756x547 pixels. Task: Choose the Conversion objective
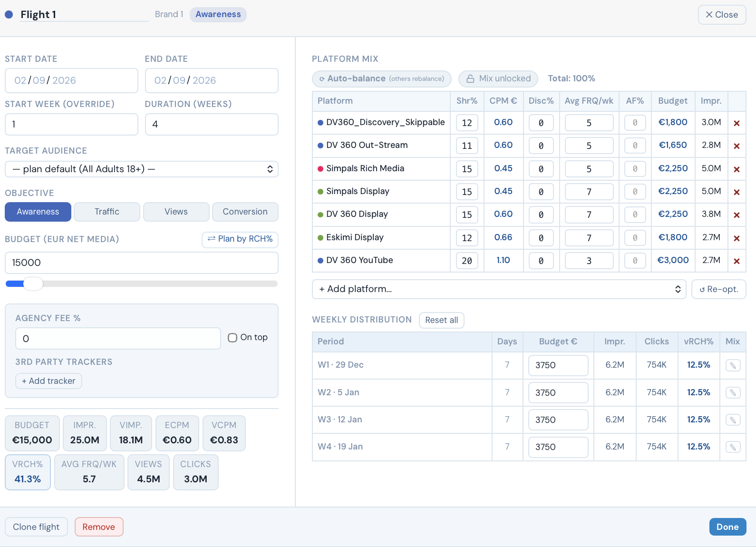click(x=245, y=212)
